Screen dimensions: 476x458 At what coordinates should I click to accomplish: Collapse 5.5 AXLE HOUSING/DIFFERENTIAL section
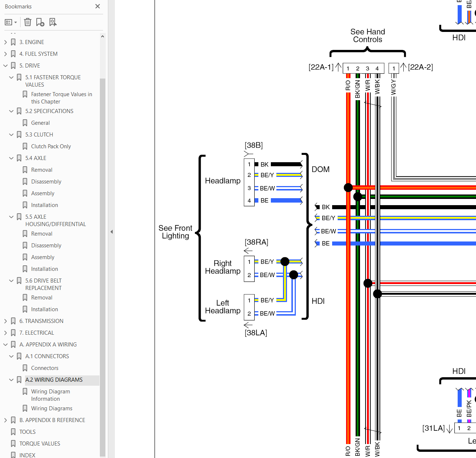(11, 217)
